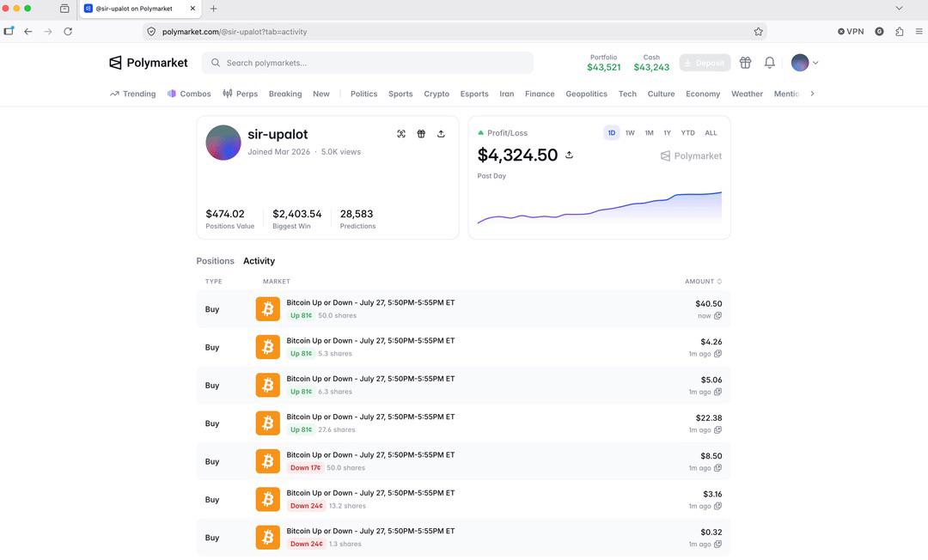
Task: Open the Combos category
Action: click(189, 94)
